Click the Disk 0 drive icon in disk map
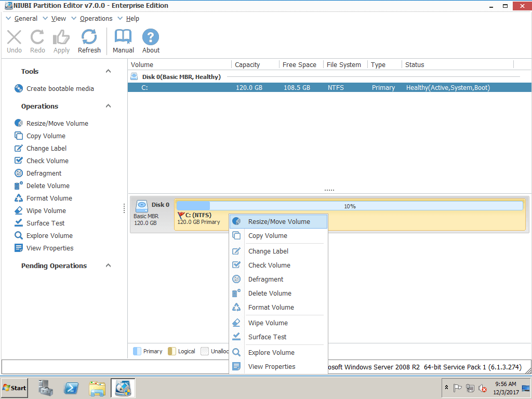 tap(142, 206)
